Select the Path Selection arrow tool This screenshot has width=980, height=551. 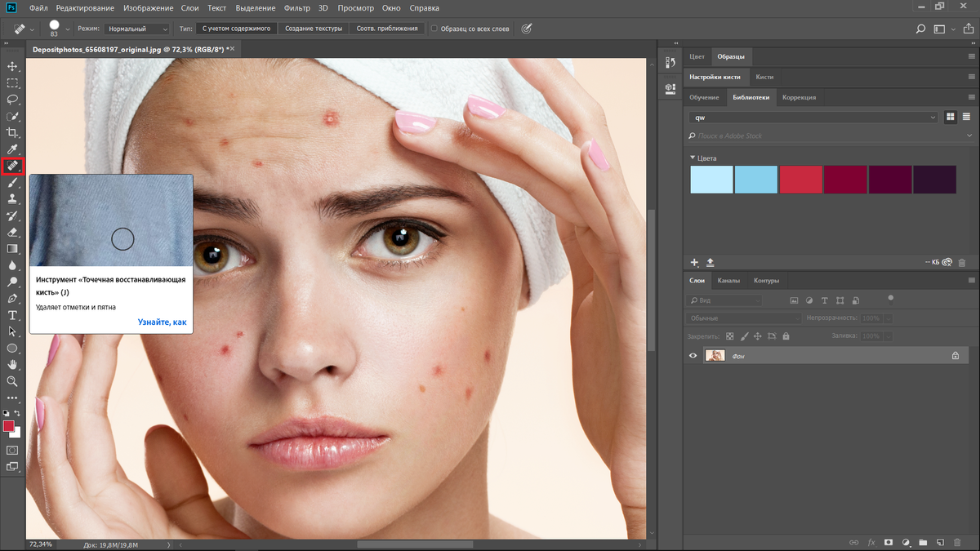pyautogui.click(x=12, y=331)
